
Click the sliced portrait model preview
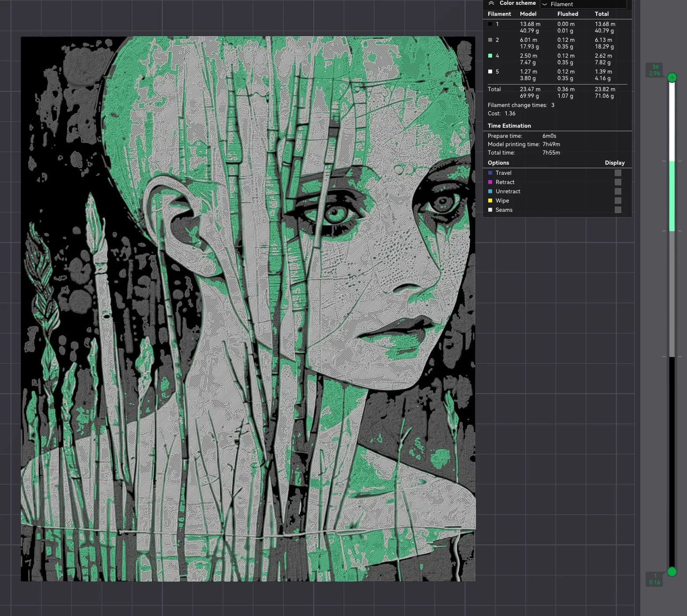[248, 309]
